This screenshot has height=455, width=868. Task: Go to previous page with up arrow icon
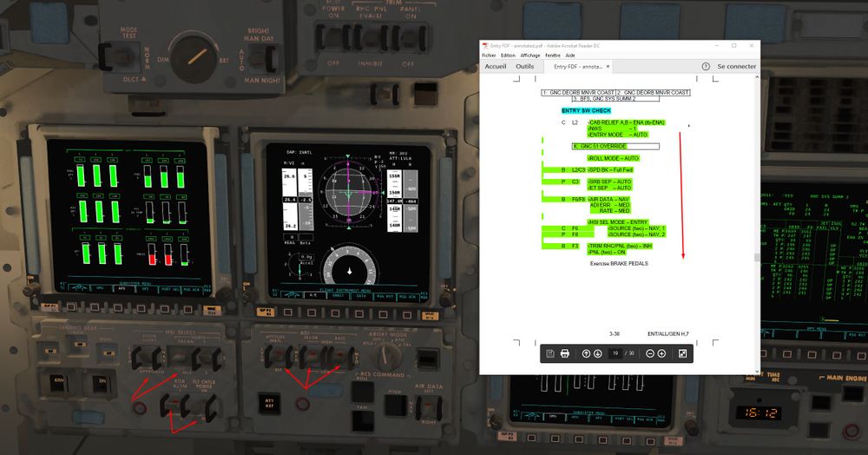586,353
